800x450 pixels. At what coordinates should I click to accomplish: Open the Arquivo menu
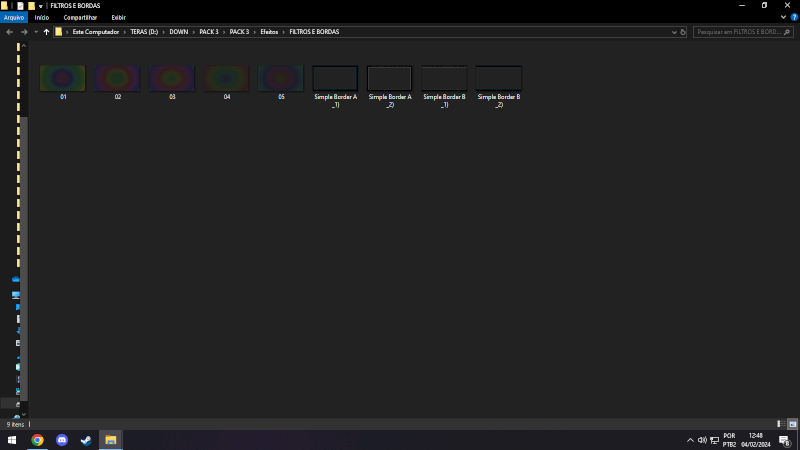pos(14,17)
